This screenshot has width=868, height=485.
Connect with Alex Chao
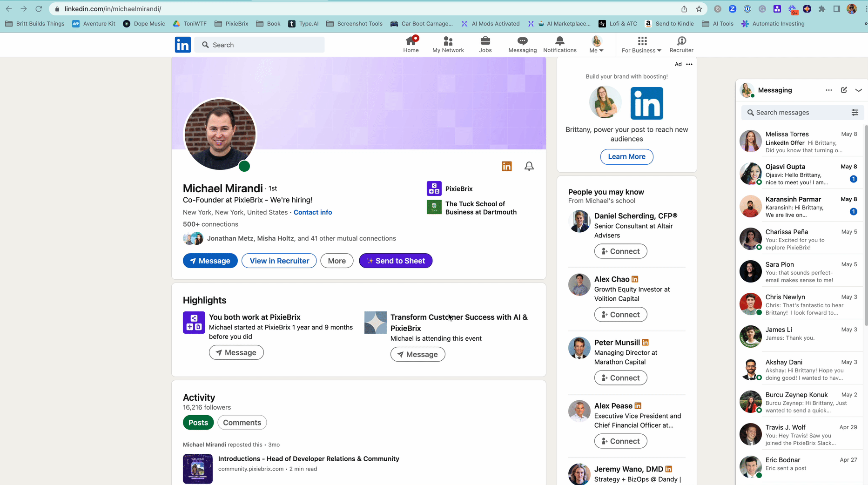[620, 315]
